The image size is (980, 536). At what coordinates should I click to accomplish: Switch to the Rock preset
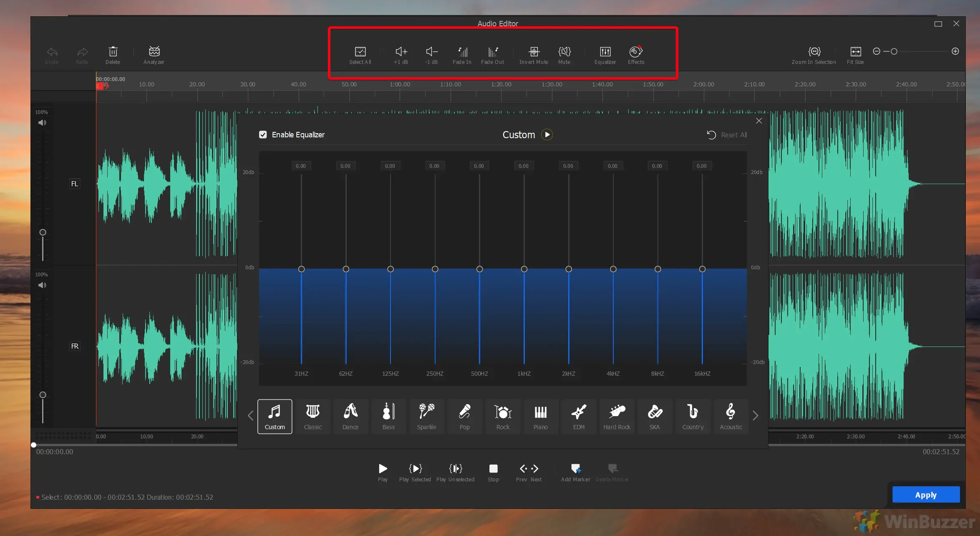(x=503, y=416)
